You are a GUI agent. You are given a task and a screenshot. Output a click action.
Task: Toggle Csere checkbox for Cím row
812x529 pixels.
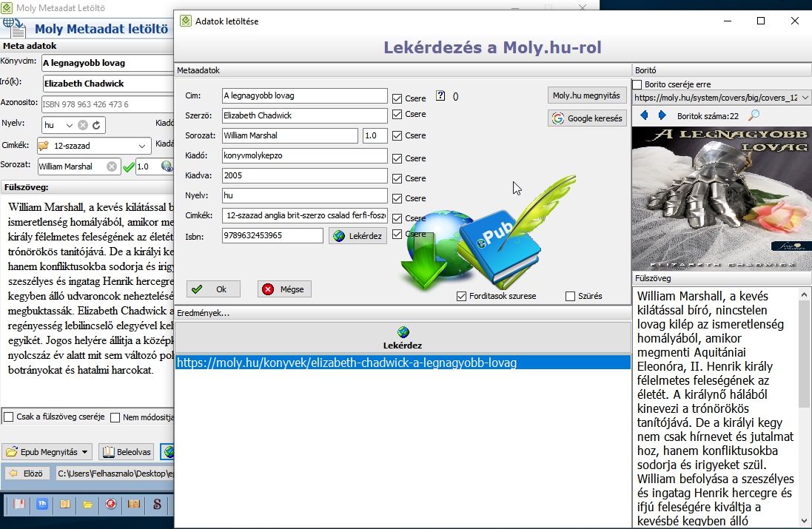coord(397,98)
